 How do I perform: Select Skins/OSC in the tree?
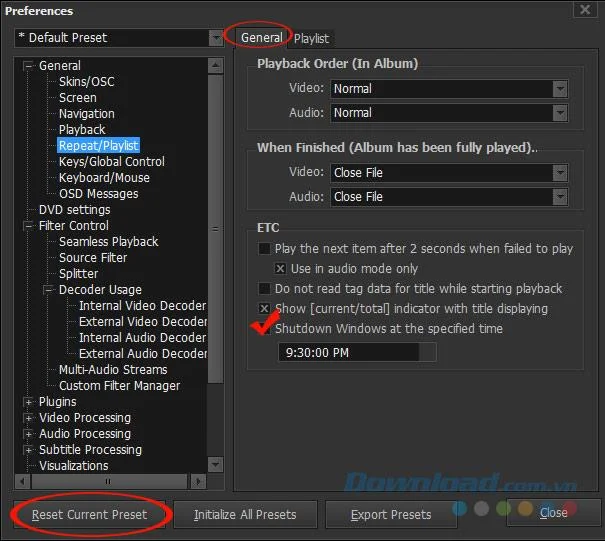click(86, 82)
